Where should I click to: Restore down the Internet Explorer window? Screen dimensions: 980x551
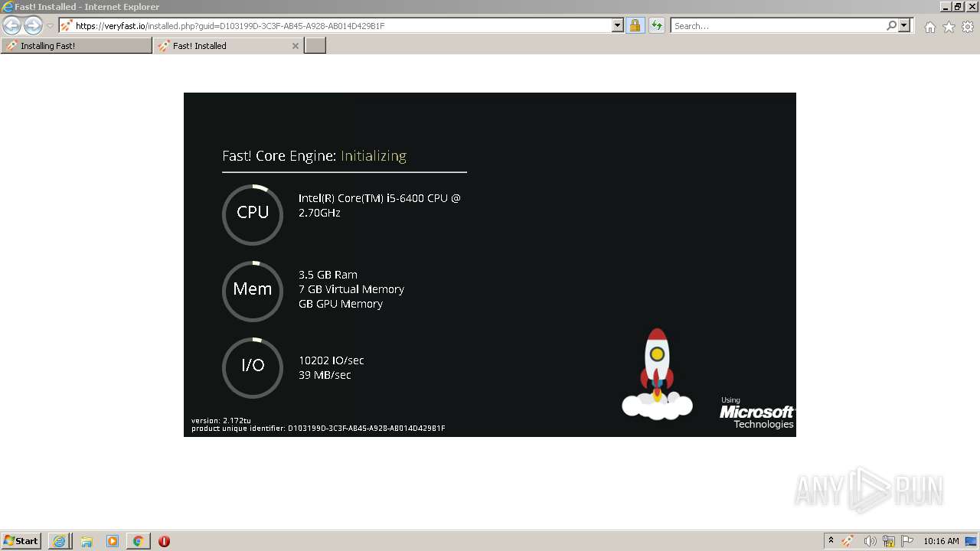958,7
